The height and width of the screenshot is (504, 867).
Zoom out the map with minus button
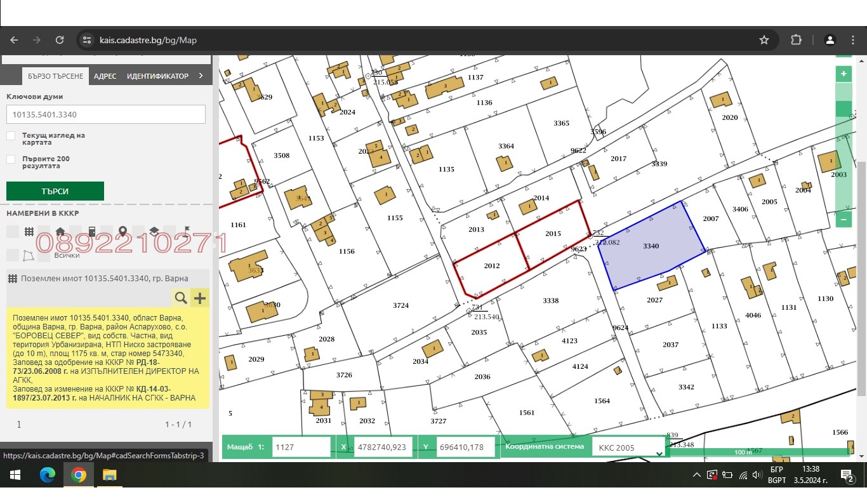click(844, 220)
